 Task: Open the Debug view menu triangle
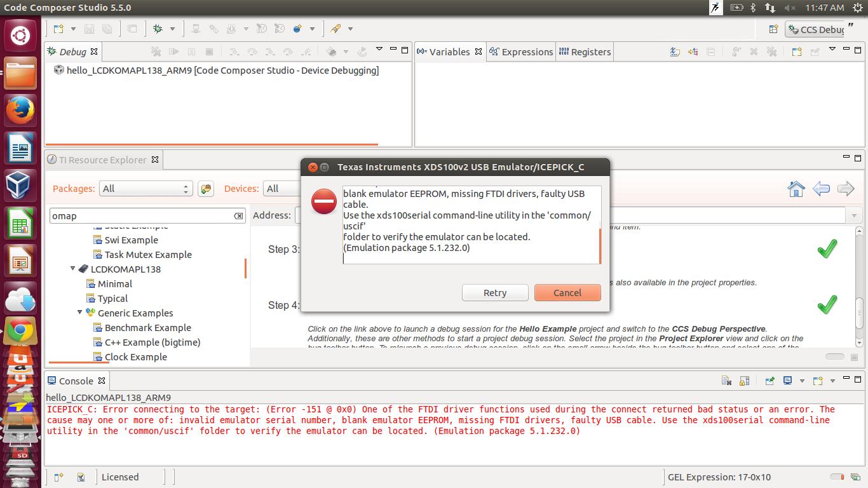[379, 49]
